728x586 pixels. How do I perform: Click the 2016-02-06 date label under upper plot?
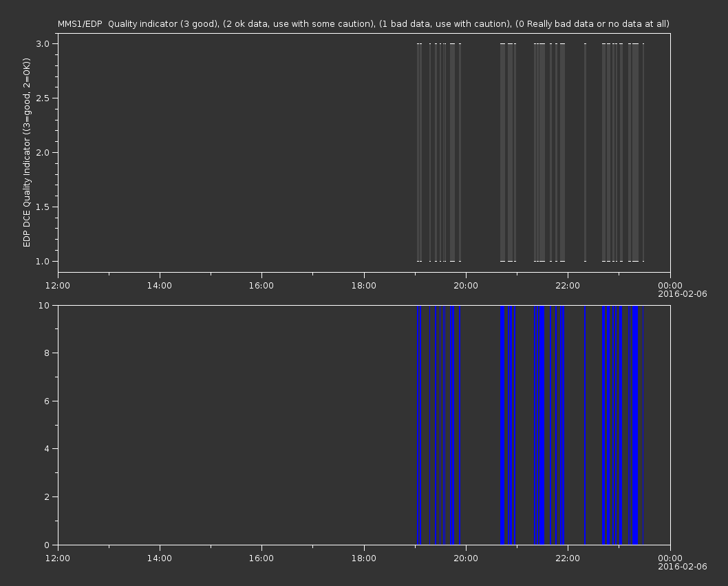[x=683, y=294]
